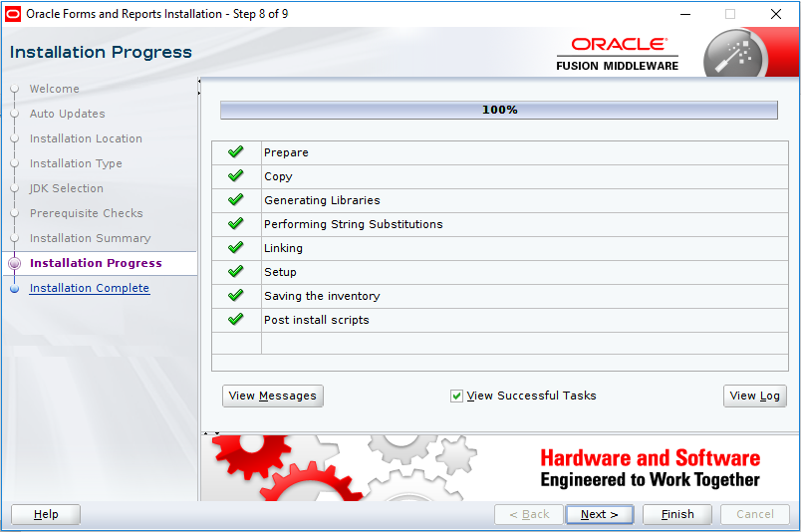The height and width of the screenshot is (532, 801).
Task: Click the checkmark for Saving the inventory
Action: [235, 296]
